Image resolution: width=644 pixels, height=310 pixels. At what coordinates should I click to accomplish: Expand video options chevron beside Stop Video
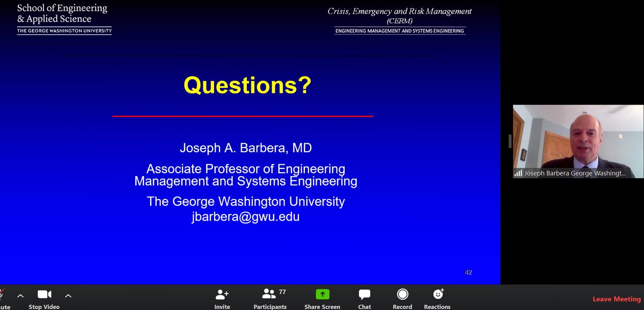point(68,296)
